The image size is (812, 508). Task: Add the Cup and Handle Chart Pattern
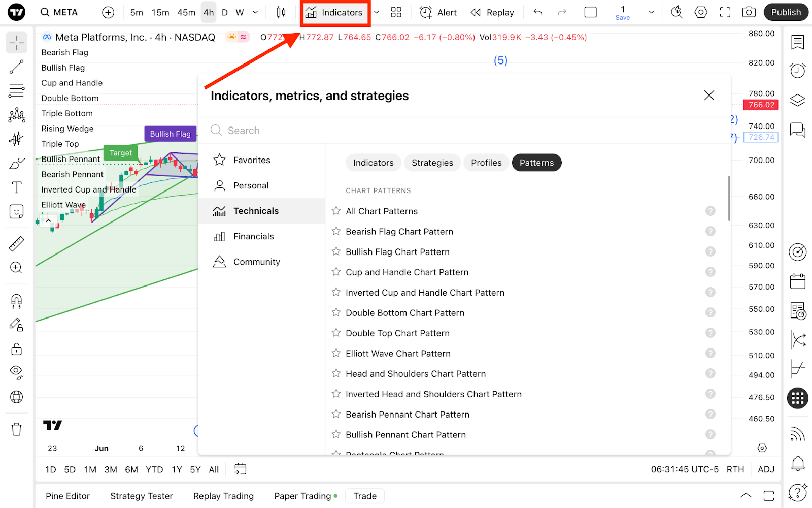[407, 272]
